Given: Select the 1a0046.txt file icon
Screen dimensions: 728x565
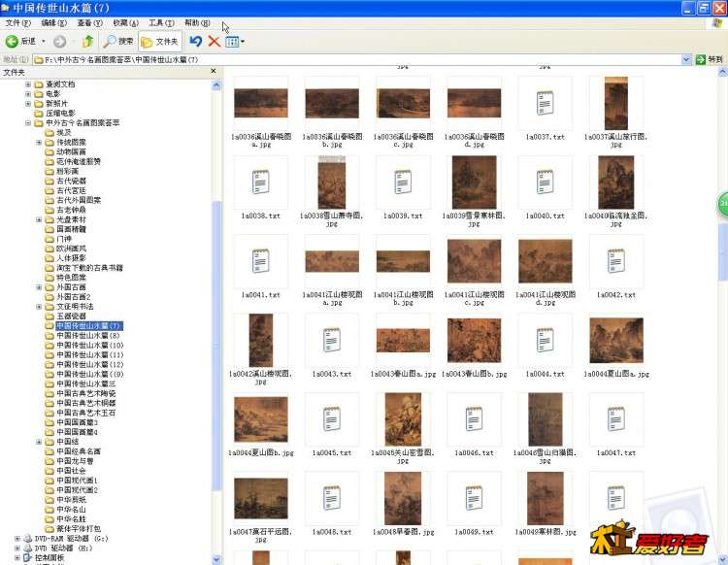Looking at the screenshot, I should [474, 418].
